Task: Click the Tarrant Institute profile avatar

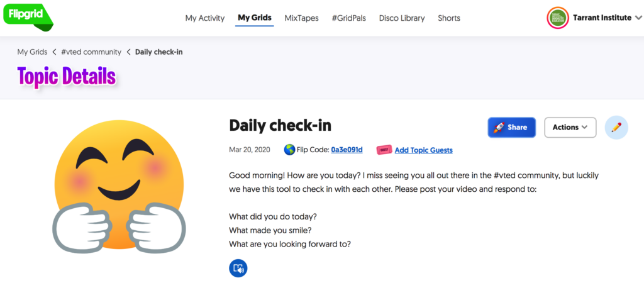Action: pos(558,18)
